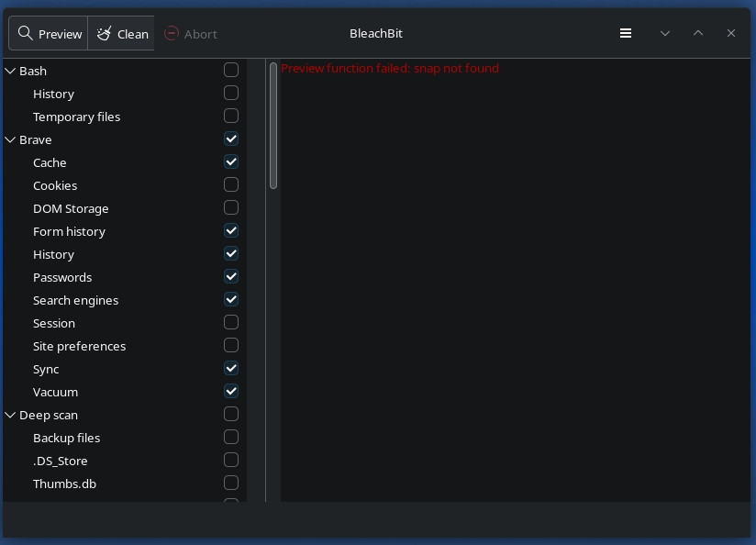Check the Bash History checkbox
The height and width of the screenshot is (545, 756).
coord(231,94)
